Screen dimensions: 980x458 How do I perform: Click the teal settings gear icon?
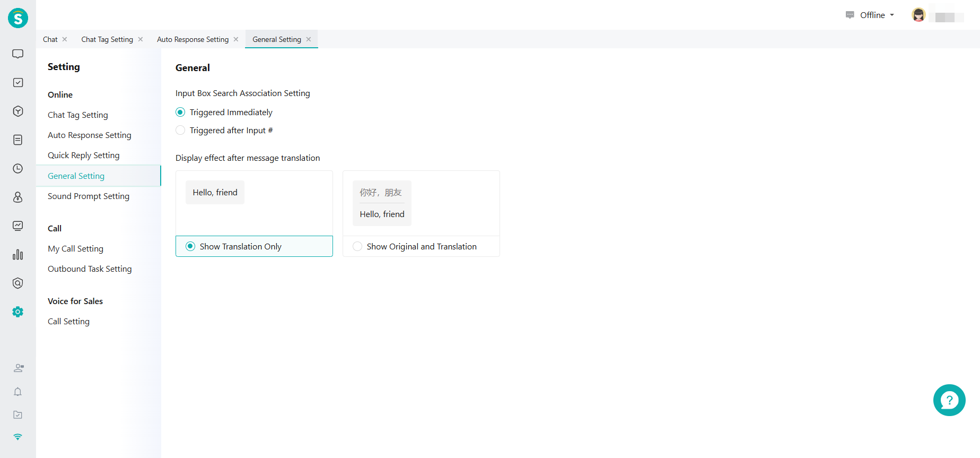pos(17,312)
